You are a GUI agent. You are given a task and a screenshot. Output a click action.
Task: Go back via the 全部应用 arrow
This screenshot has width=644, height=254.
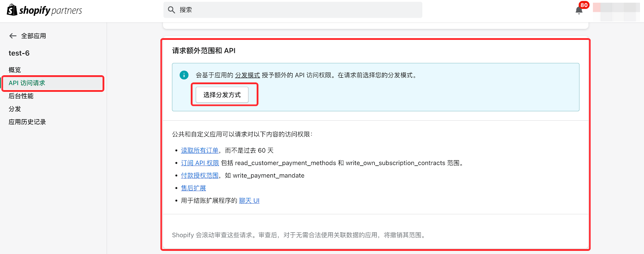13,36
